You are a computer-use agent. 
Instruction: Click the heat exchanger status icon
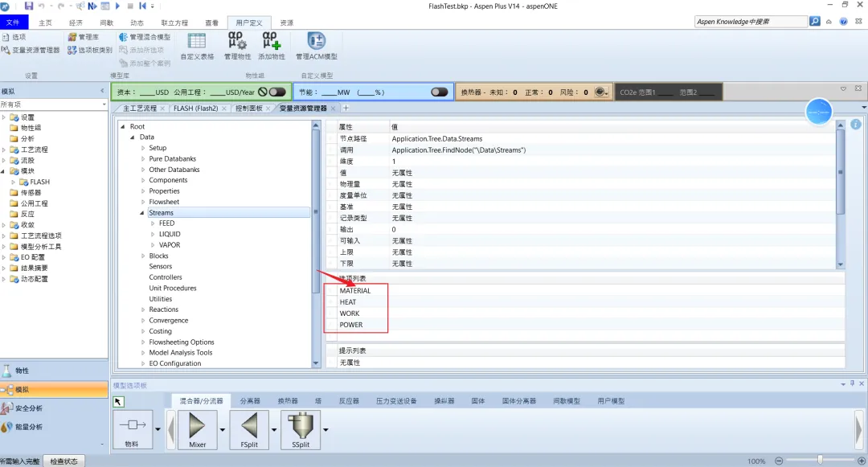(x=600, y=92)
